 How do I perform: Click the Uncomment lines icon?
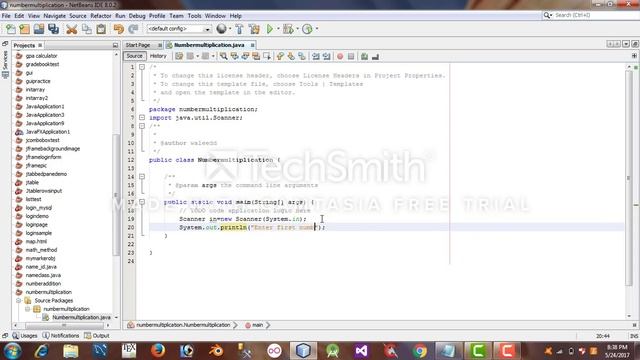click(375, 56)
